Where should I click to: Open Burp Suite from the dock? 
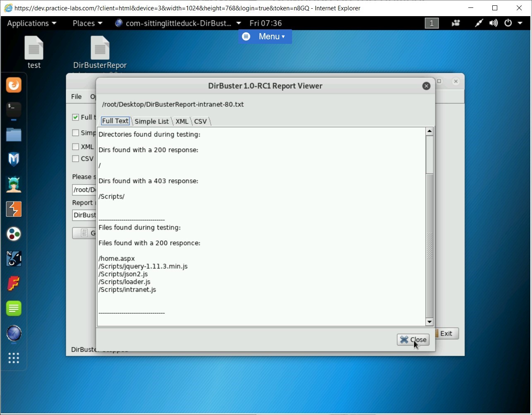point(14,209)
